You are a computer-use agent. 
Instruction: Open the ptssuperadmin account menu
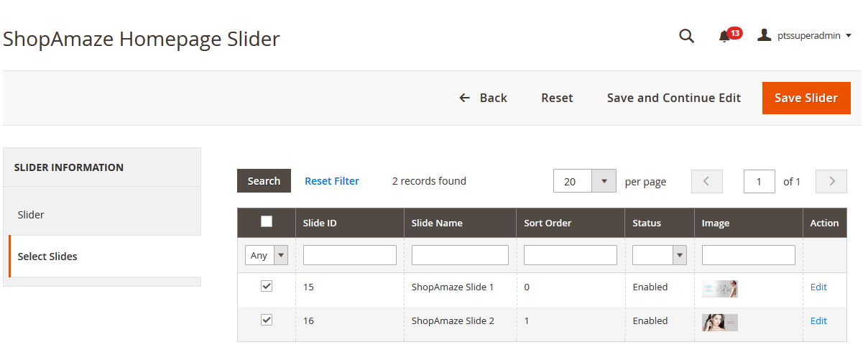805,35
